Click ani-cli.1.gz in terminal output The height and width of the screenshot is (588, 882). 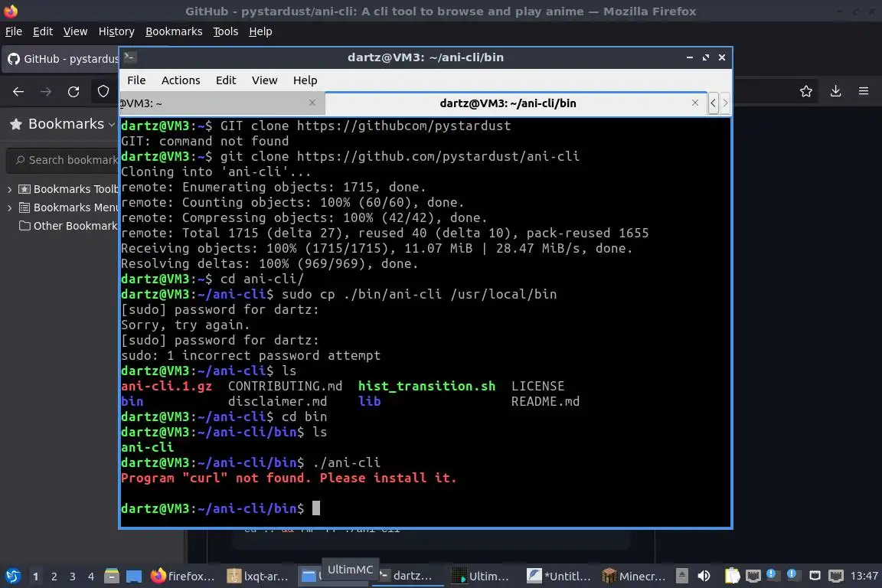[166, 386]
